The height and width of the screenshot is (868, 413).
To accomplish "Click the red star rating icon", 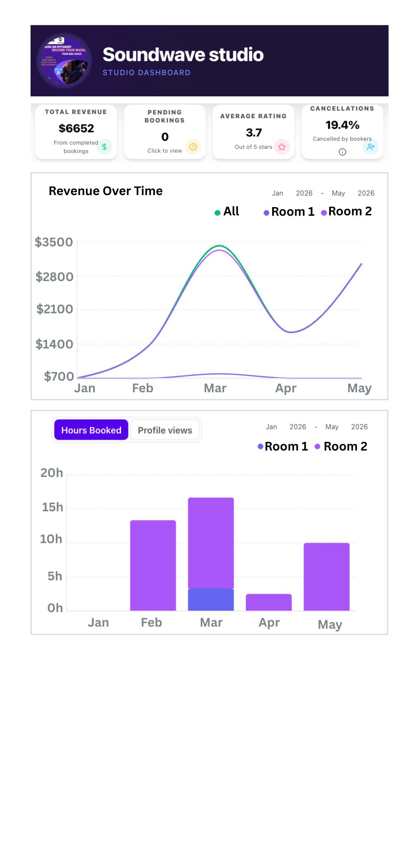I will pyautogui.click(x=282, y=147).
